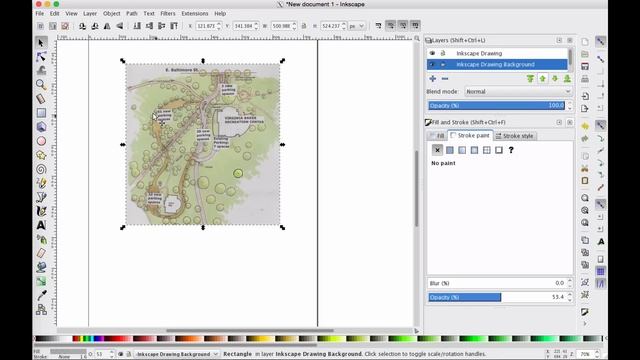Select the Measure tool

[41, 98]
